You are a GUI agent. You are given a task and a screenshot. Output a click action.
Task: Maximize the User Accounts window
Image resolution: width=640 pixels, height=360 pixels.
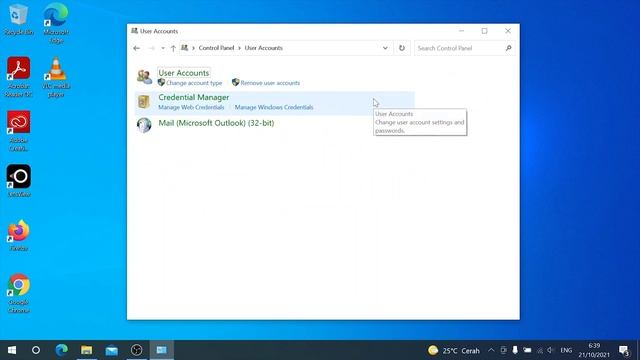pyautogui.click(x=484, y=31)
